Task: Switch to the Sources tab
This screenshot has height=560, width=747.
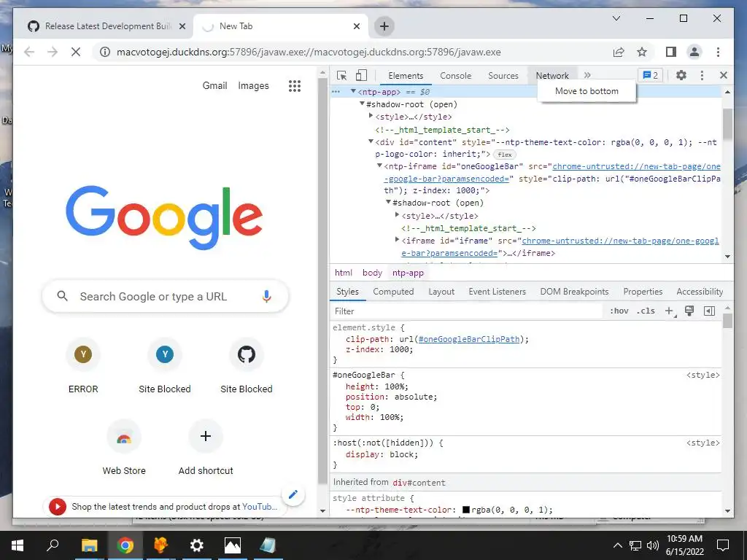Action: (x=503, y=76)
